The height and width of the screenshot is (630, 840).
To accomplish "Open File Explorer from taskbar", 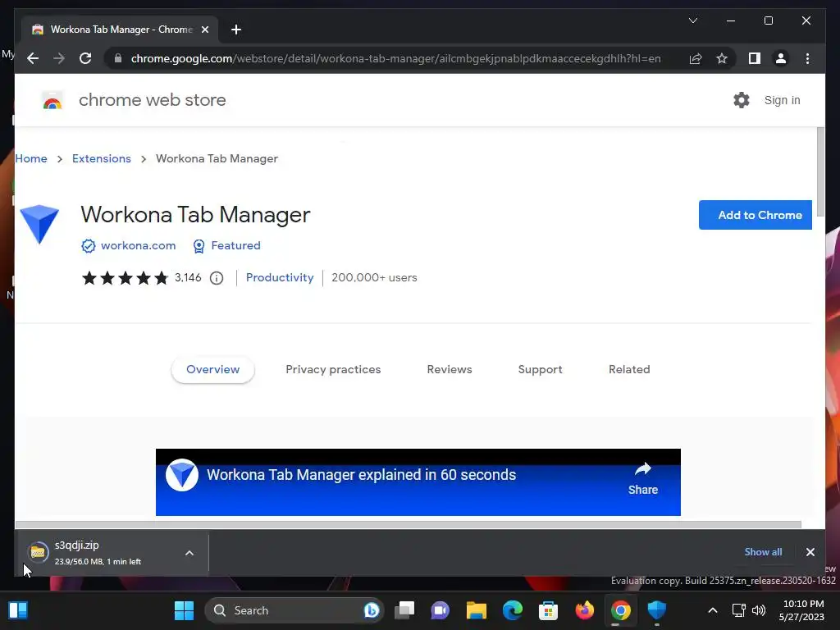I will click(477, 610).
